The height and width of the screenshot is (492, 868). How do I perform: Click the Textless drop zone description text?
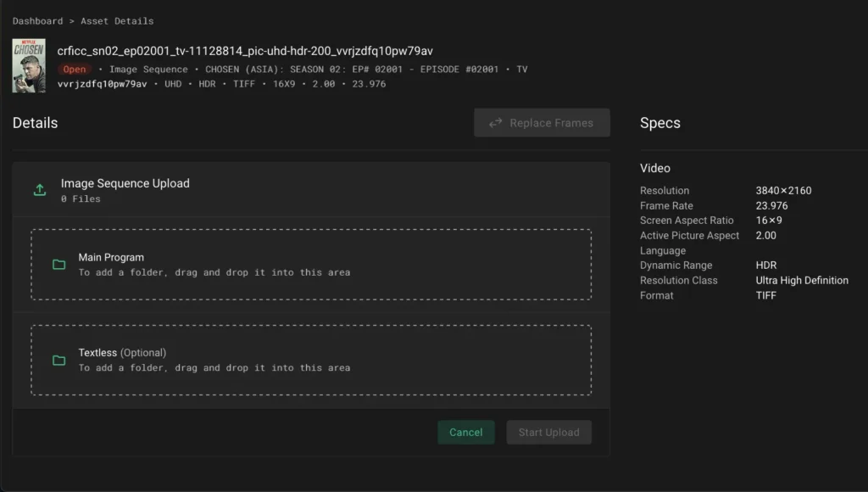pos(214,367)
